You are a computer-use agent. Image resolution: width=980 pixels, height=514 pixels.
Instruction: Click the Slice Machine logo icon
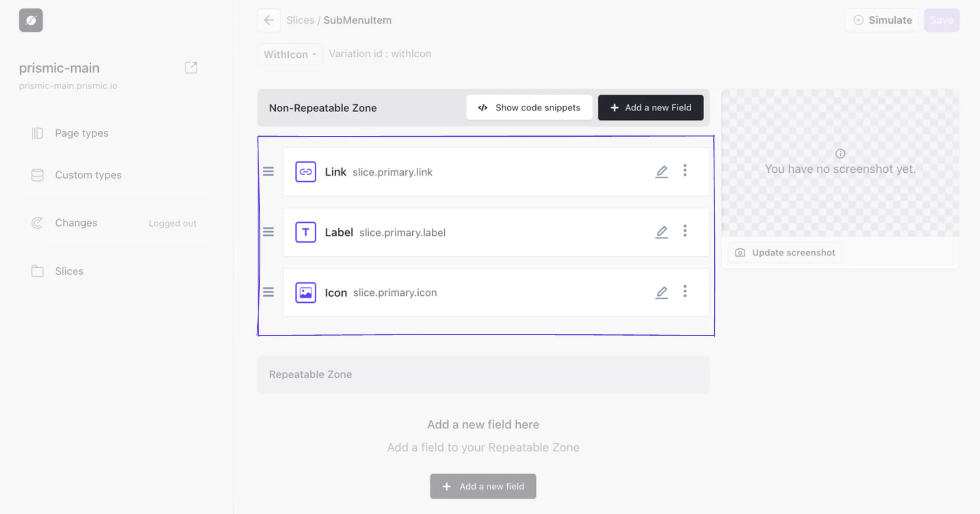(31, 20)
